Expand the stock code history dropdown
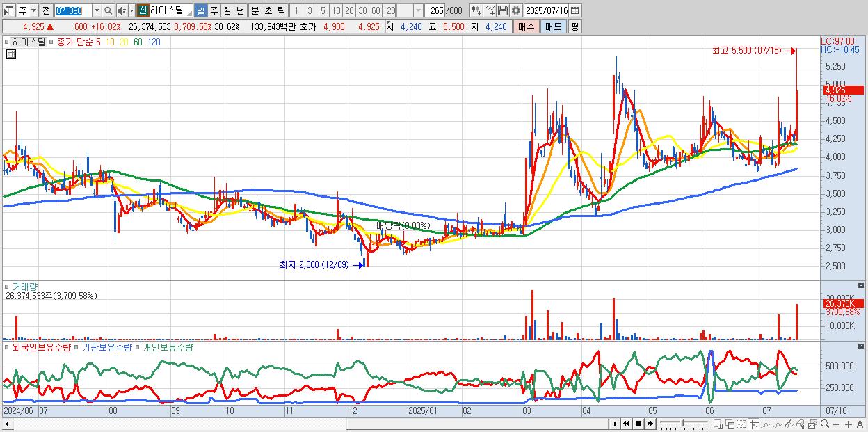868x432 pixels. (x=97, y=10)
